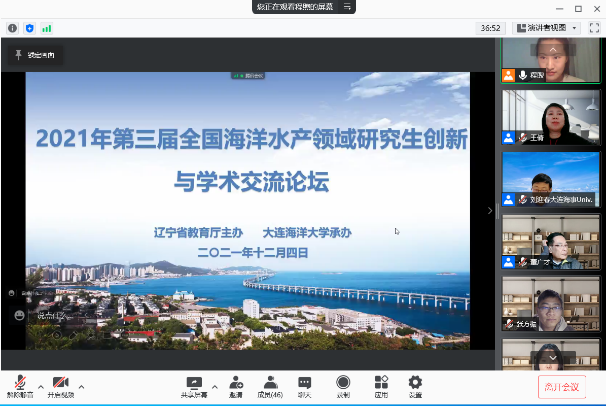Click the pin video button
The height and width of the screenshot is (406, 606).
pyautogui.click(x=35, y=55)
